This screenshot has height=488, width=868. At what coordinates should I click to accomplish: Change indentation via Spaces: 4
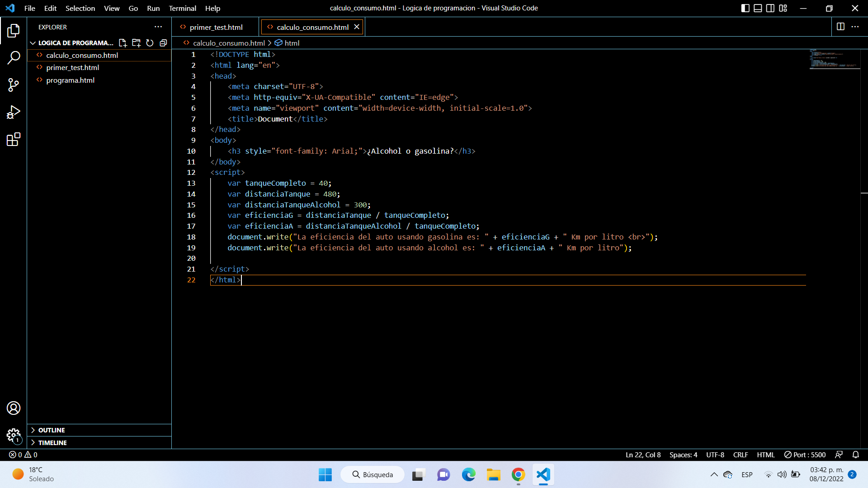pyautogui.click(x=683, y=455)
